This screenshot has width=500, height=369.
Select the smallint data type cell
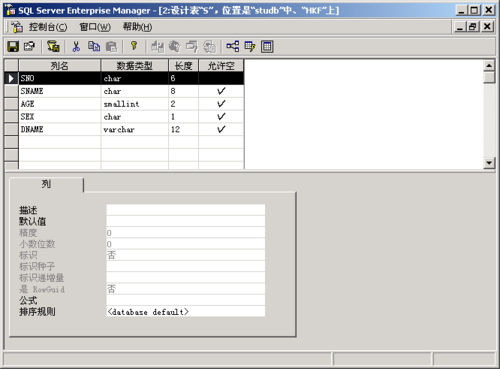(135, 104)
